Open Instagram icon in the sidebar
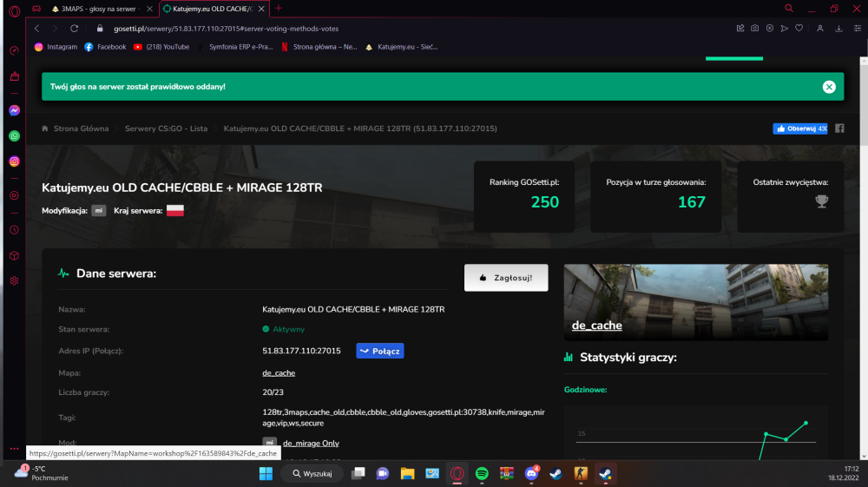Viewport: 868px width, 487px height. (x=15, y=161)
